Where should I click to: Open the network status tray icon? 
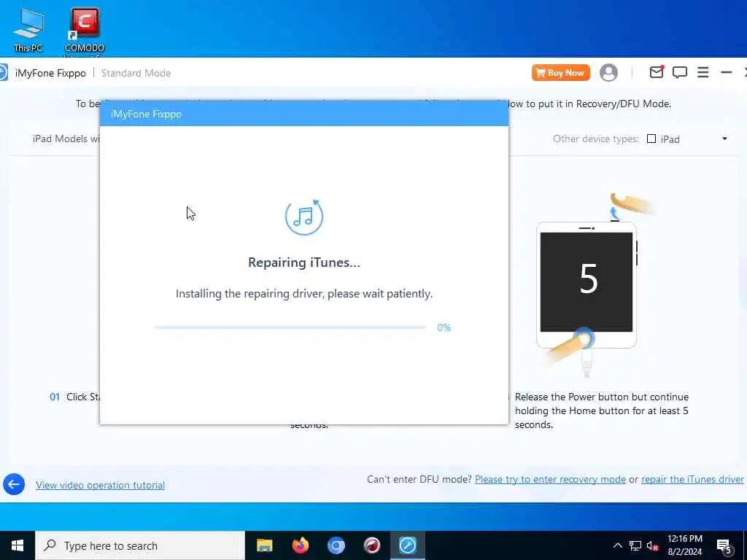[635, 545]
